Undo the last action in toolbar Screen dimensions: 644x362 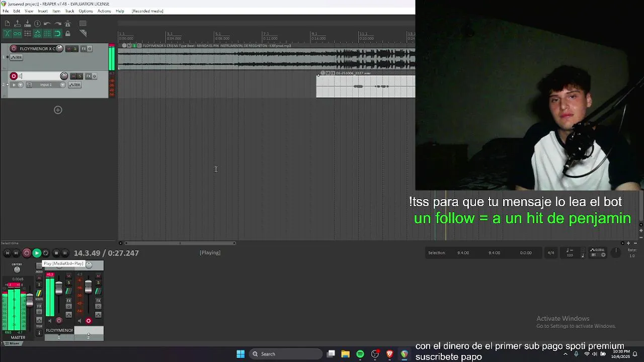pyautogui.click(x=47, y=24)
